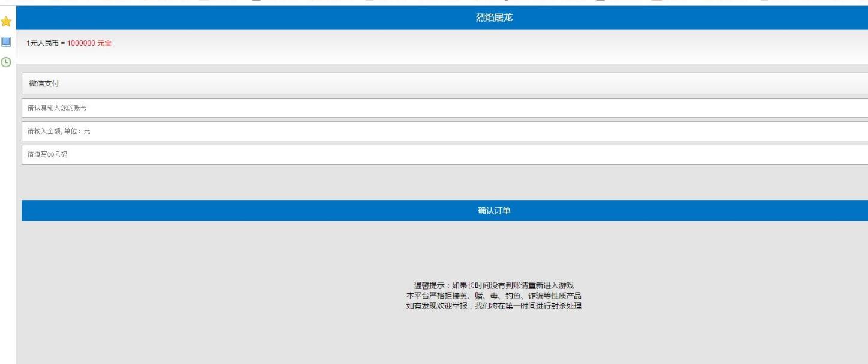This screenshot has width=868, height=364.
Task: Select the 请填写QQ号码 input box
Action: tap(444, 154)
